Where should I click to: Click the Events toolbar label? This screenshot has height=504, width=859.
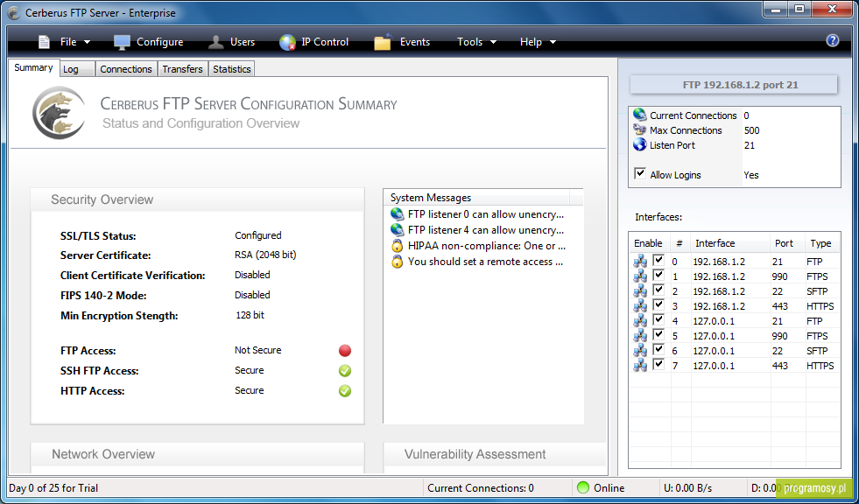click(x=415, y=42)
